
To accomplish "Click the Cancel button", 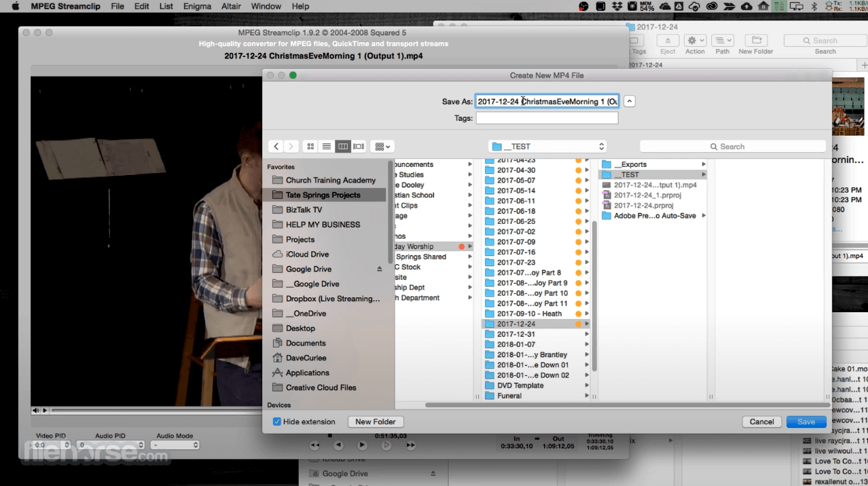I will [x=761, y=422].
